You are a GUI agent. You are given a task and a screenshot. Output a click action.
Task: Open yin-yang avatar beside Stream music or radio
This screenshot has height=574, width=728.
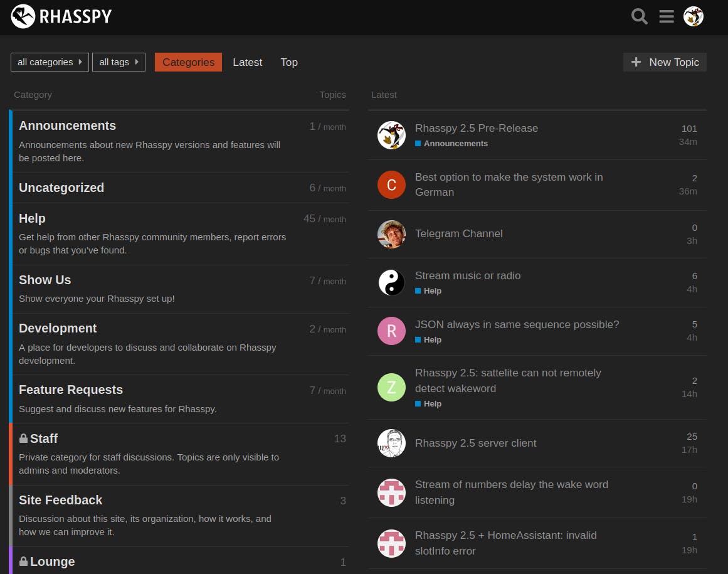pos(391,282)
